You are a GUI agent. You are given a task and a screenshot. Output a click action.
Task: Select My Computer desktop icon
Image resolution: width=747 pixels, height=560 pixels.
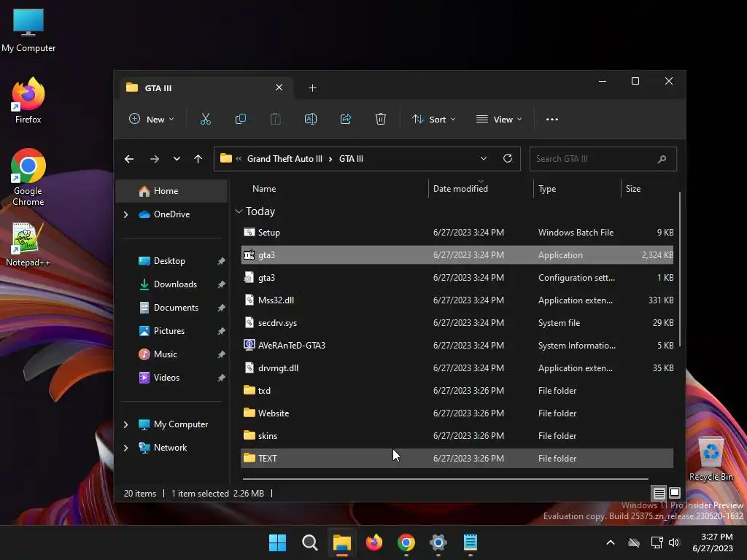28,30
